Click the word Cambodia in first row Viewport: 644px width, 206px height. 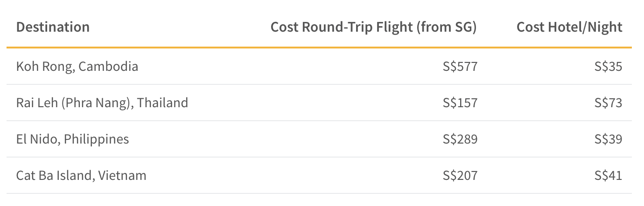pyautogui.click(x=108, y=66)
